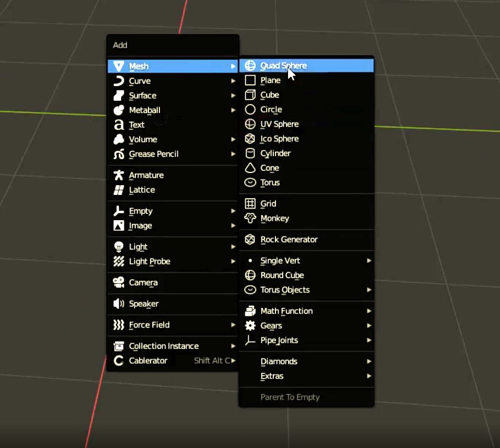Click the Monkey head icon

tap(250, 218)
